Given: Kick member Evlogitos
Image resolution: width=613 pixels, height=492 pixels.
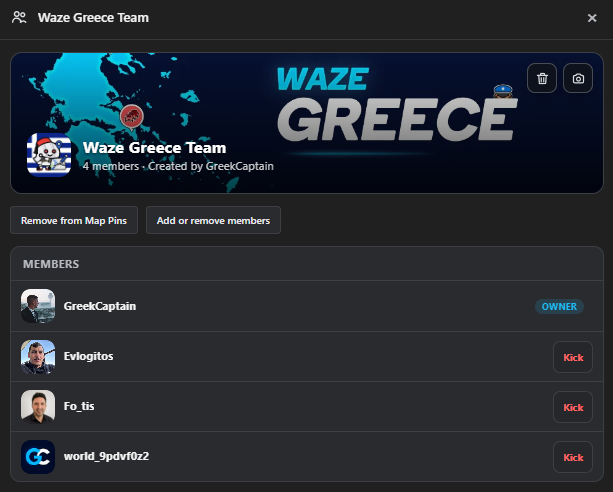Looking at the screenshot, I should 573,357.
